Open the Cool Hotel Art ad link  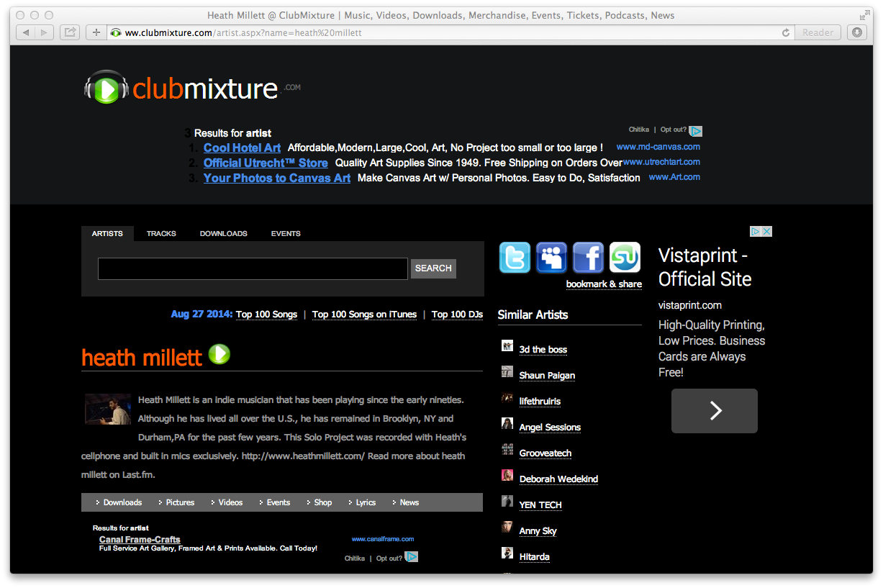(x=242, y=148)
